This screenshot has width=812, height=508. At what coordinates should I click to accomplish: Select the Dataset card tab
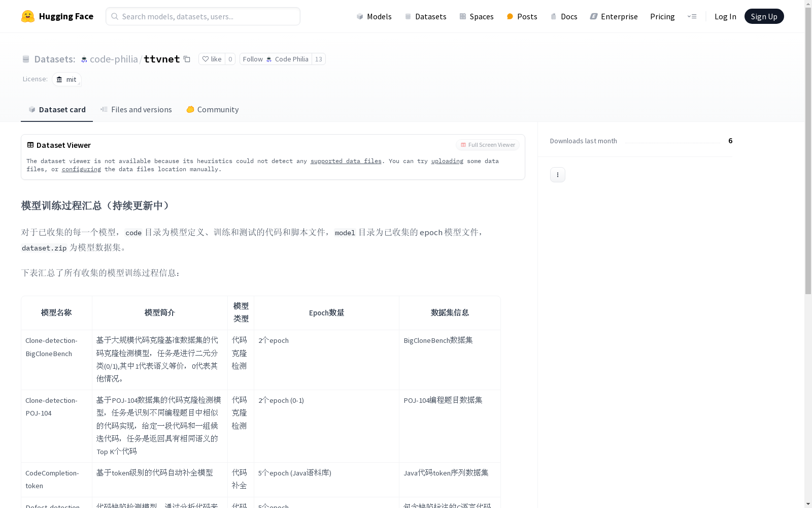click(x=57, y=109)
